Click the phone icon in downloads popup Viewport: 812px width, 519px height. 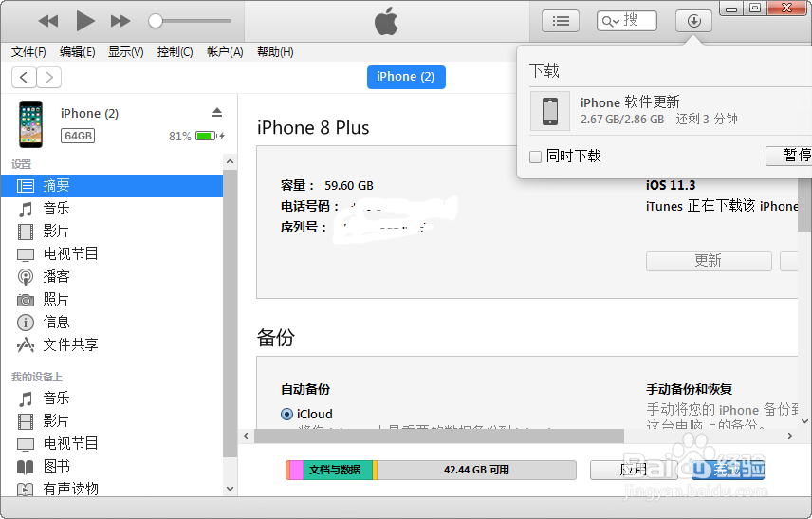pyautogui.click(x=550, y=111)
